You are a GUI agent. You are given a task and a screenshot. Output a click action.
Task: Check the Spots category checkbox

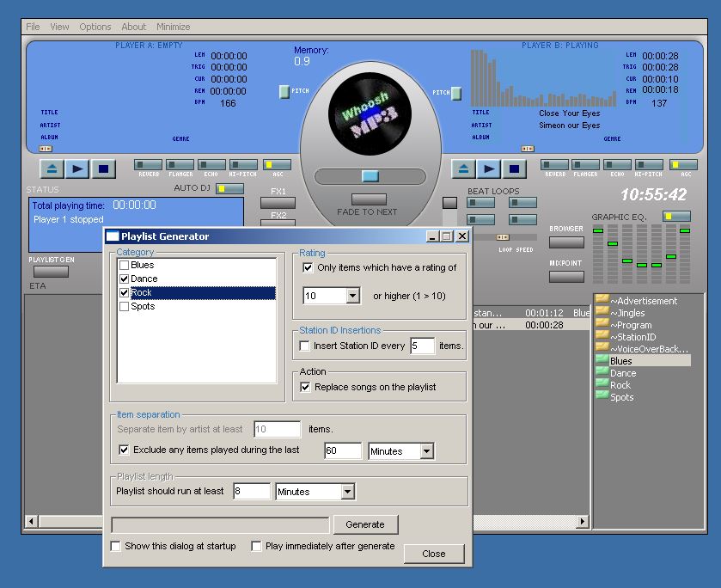[x=124, y=307]
